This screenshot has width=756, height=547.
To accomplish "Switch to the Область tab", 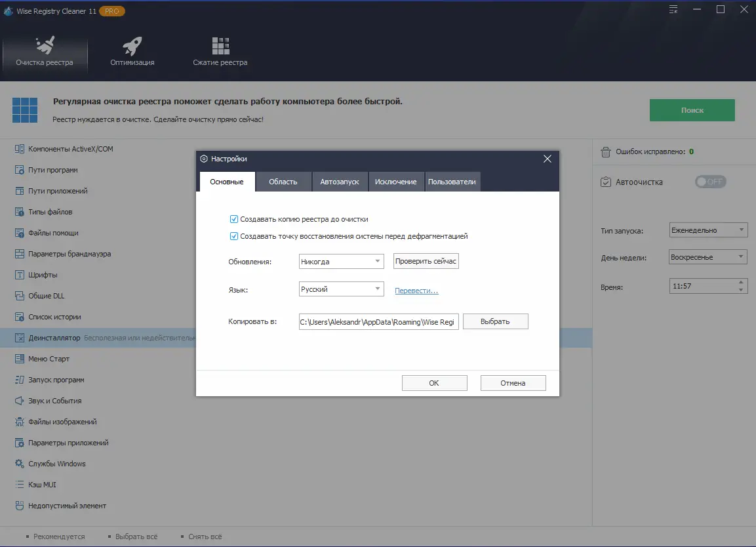I will coord(283,182).
